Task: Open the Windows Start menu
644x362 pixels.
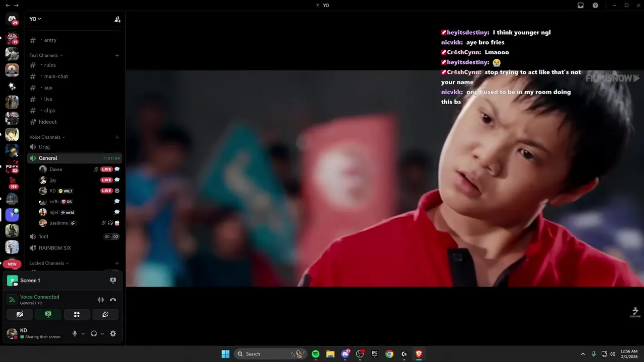Action: [225, 354]
